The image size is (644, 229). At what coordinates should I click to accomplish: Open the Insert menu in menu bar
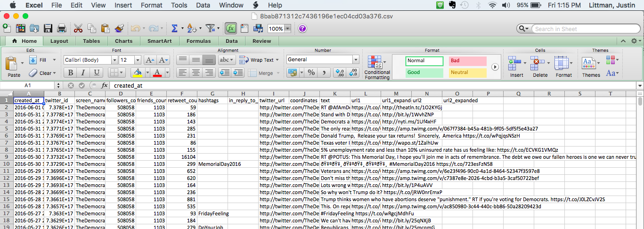click(123, 5)
